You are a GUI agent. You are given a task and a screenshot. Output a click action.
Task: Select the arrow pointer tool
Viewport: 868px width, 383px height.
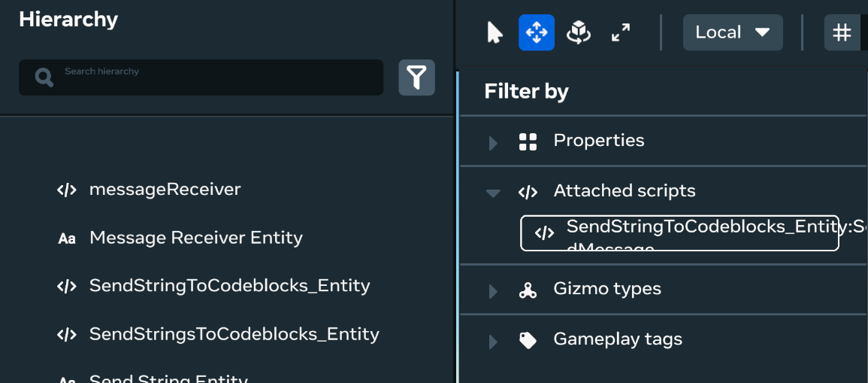(494, 32)
